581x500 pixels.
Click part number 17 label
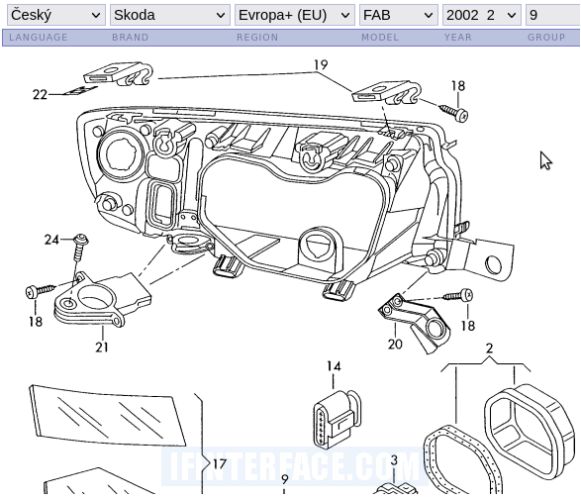coord(219,464)
